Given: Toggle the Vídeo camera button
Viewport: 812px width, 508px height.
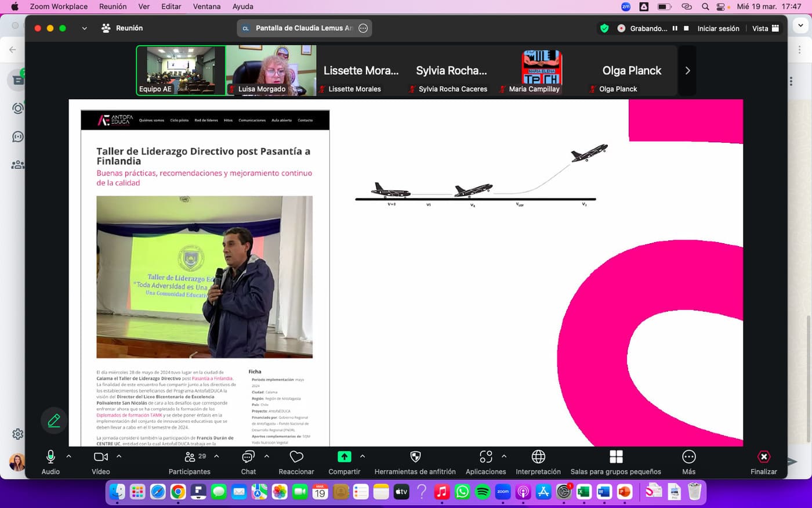Looking at the screenshot, I should 101,462.
